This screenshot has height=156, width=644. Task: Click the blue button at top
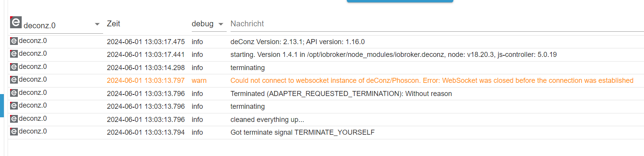click(x=399, y=1)
